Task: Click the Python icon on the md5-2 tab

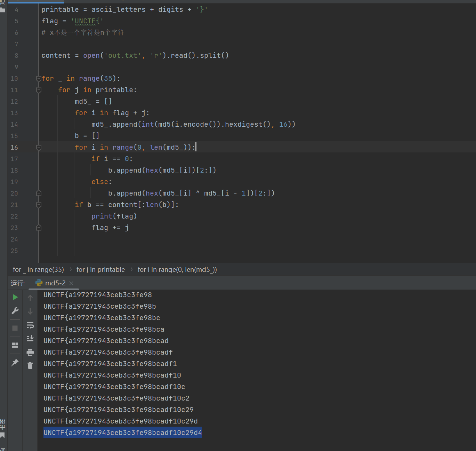Action: coord(39,283)
